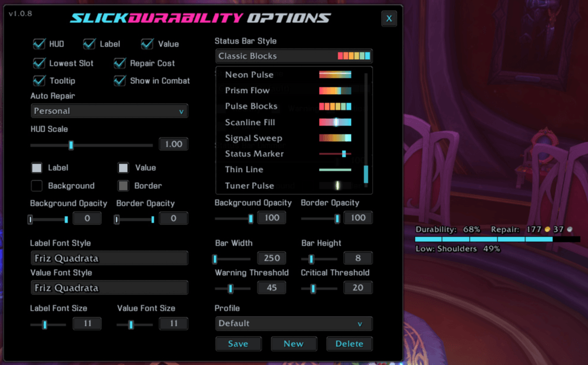This screenshot has height=365, width=588.
Task: Open the Value color swatch
Action: [x=123, y=168]
